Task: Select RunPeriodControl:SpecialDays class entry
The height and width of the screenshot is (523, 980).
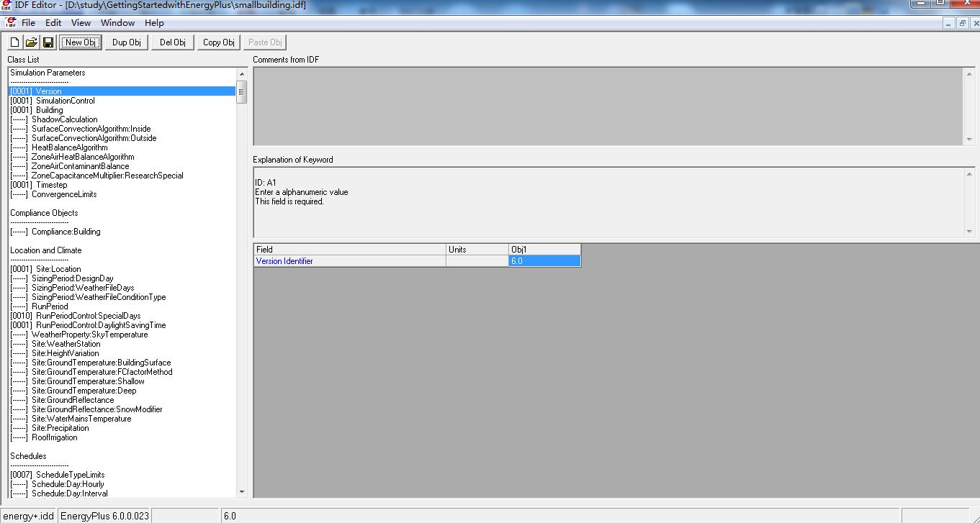Action: [x=88, y=316]
